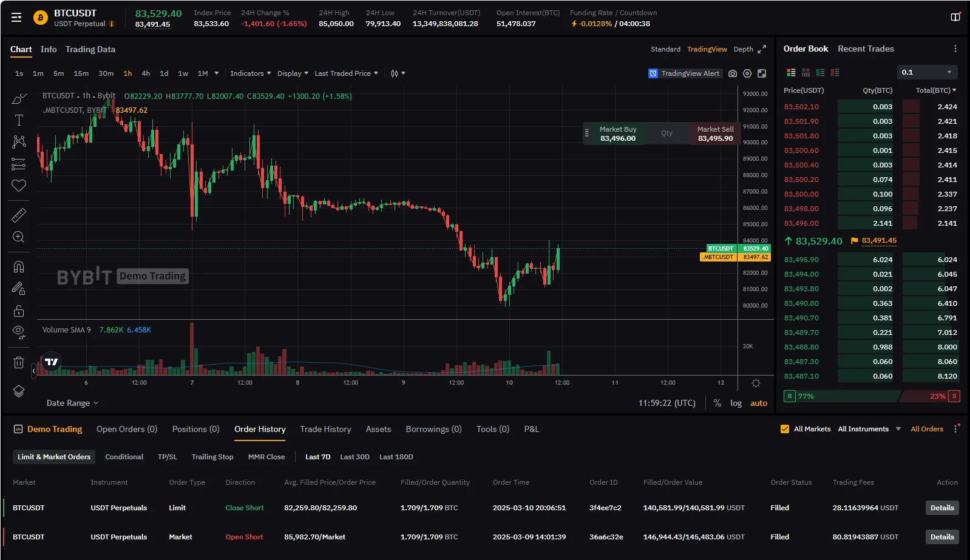The height and width of the screenshot is (560, 970).
Task: Open order book more options menu
Action: pyautogui.click(x=955, y=49)
